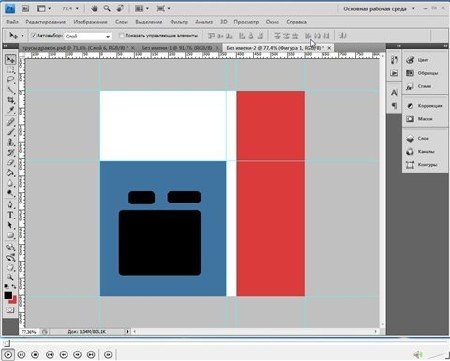Screen dimensions: 450x361
Task: Select the Clone Stamp tool
Action: pos(10,142)
